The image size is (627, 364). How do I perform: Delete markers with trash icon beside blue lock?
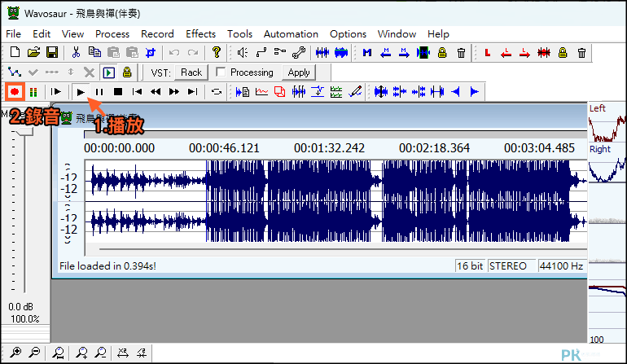pyautogui.click(x=461, y=52)
